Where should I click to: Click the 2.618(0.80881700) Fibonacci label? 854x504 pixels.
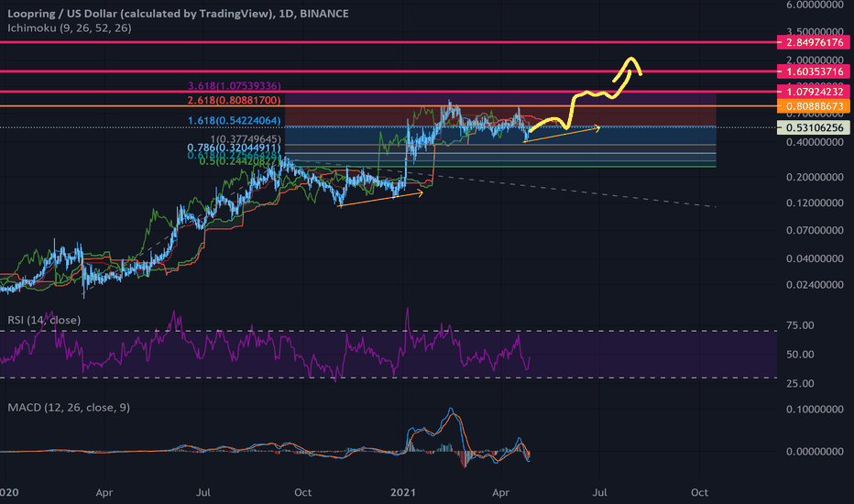235,100
